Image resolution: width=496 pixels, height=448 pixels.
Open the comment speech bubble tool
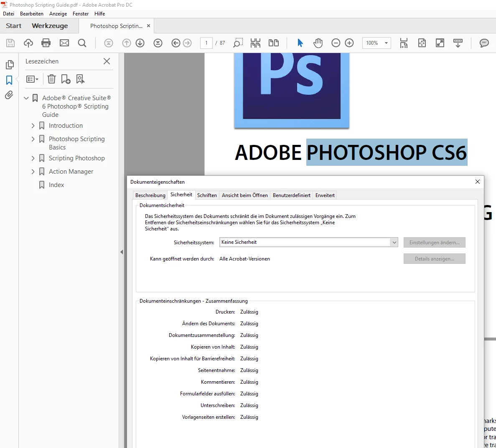point(484,43)
